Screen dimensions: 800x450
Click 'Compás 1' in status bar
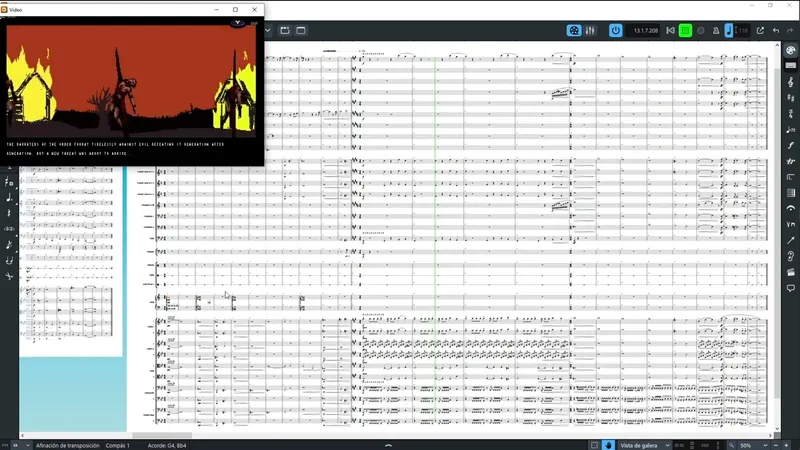[x=117, y=445]
